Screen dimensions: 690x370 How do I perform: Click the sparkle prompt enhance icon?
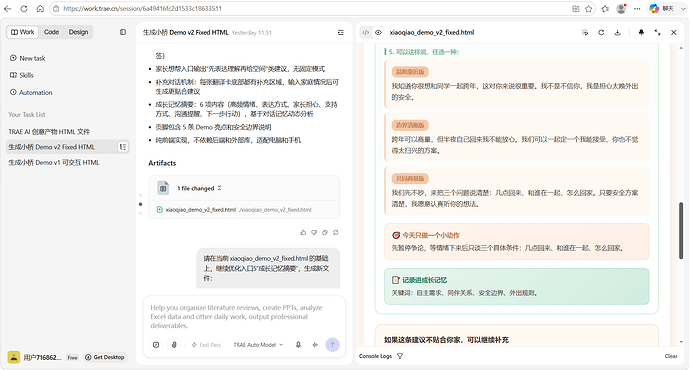(x=315, y=345)
